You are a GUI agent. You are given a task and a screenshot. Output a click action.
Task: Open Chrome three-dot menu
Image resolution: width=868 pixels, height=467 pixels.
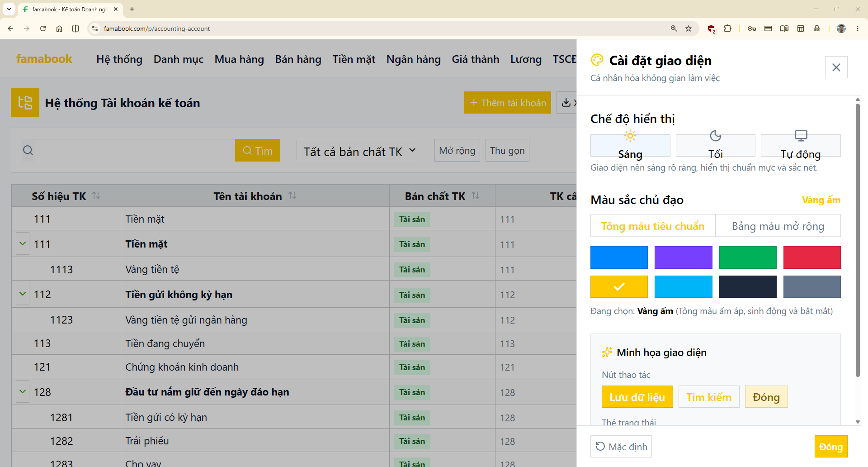(x=858, y=29)
